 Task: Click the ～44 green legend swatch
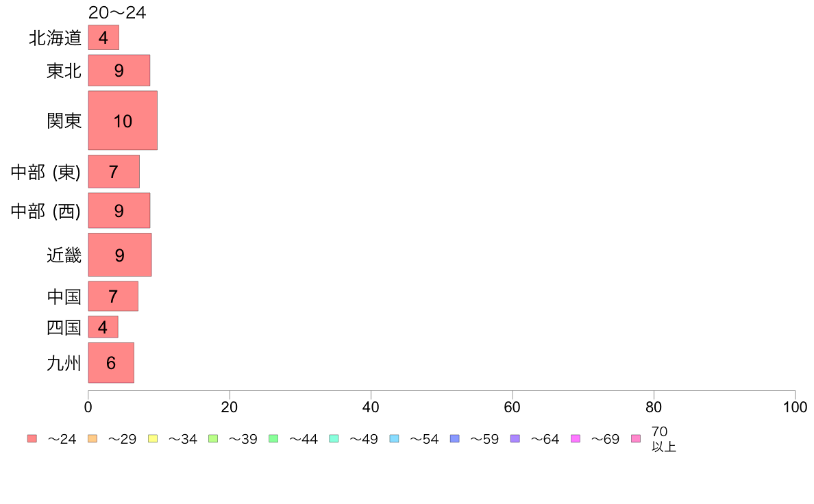[x=273, y=438]
